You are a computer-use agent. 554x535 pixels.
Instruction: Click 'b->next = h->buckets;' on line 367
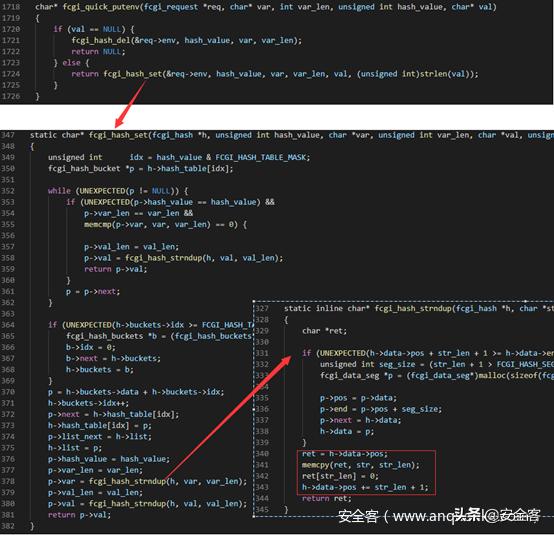point(113,359)
